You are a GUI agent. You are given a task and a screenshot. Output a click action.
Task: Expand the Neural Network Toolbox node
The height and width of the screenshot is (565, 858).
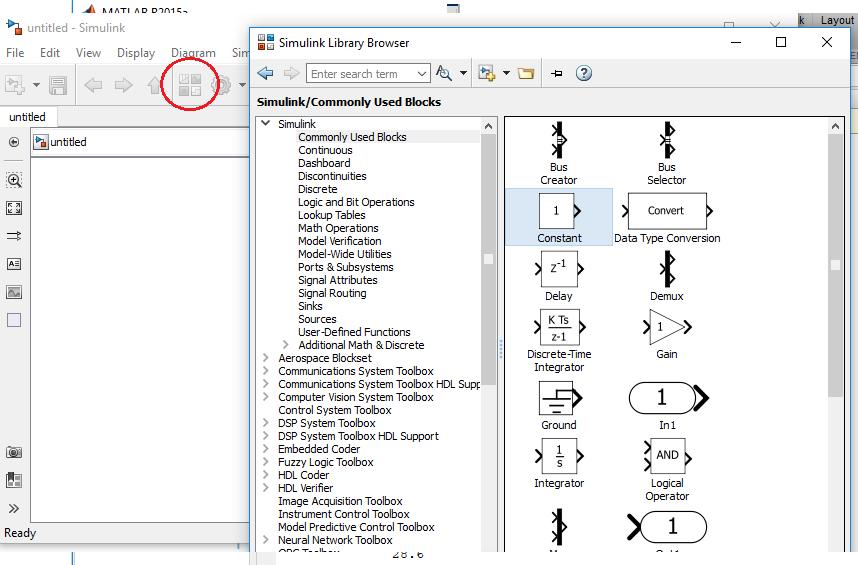pos(266,540)
